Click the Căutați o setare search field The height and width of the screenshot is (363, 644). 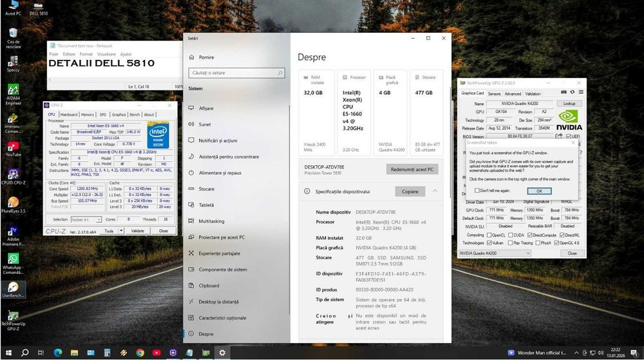coord(236,73)
